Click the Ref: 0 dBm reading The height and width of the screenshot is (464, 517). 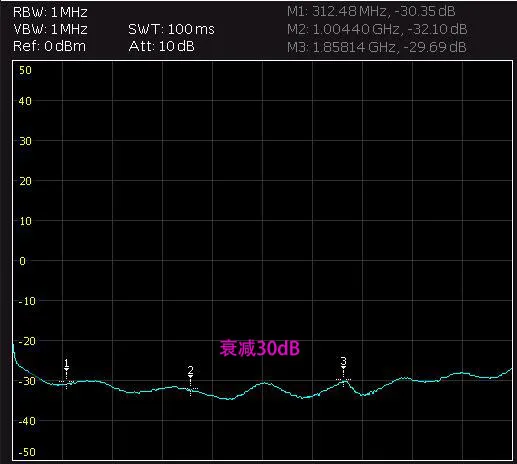tap(49, 46)
